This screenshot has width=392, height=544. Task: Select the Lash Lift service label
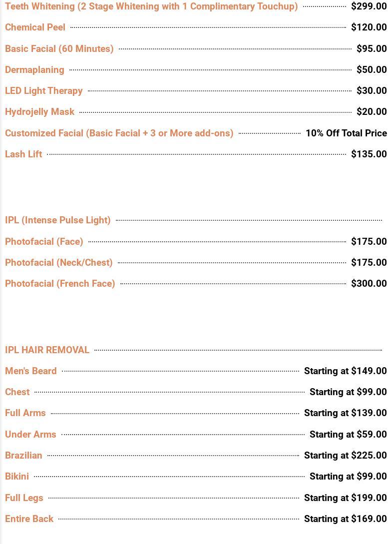(x=23, y=154)
